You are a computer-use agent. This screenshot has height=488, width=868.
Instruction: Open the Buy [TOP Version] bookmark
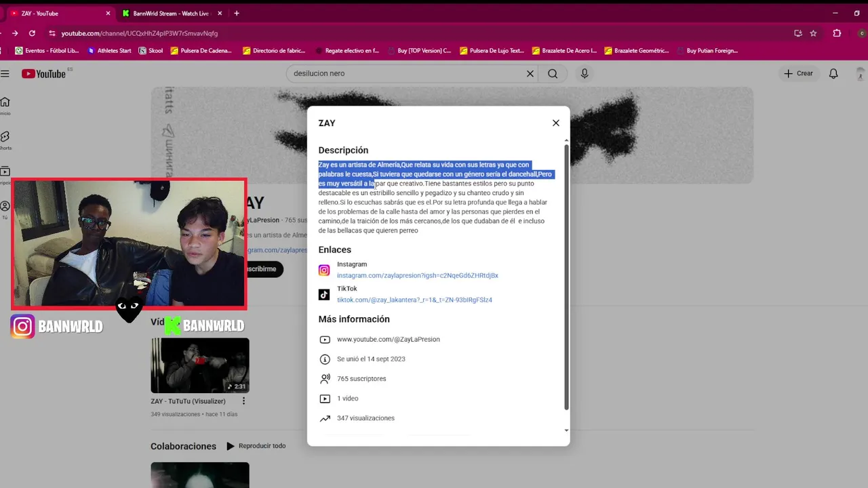click(x=419, y=51)
